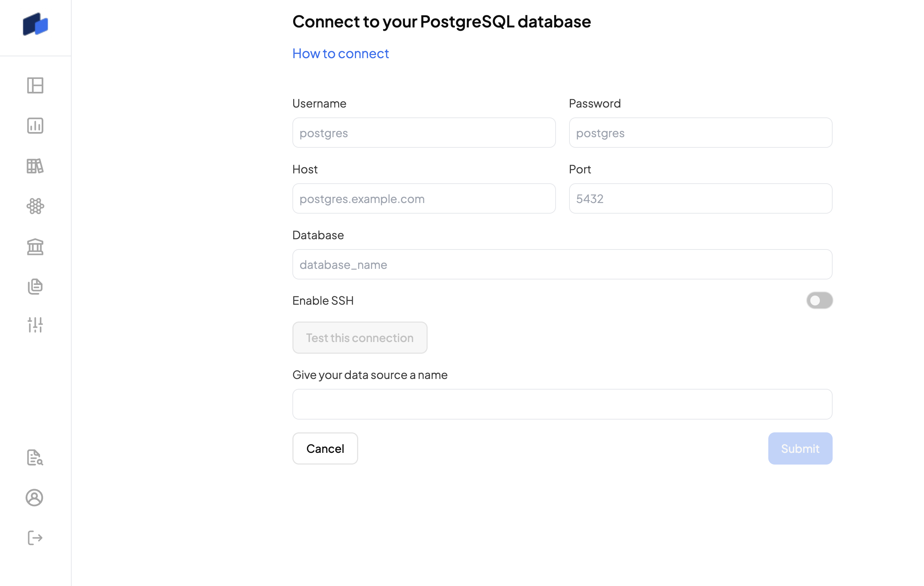Open the bar chart sidebar icon
This screenshot has width=924, height=586.
click(35, 125)
